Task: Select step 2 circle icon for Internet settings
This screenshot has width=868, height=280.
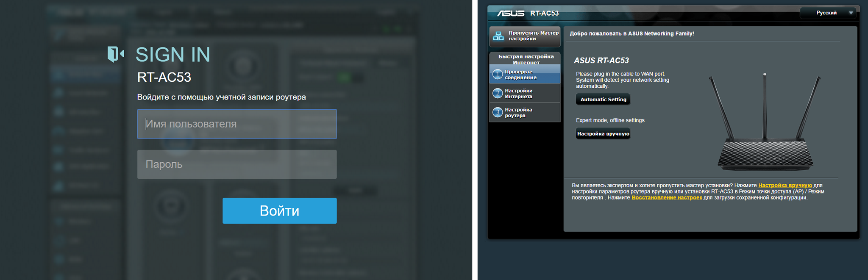Action: point(498,94)
